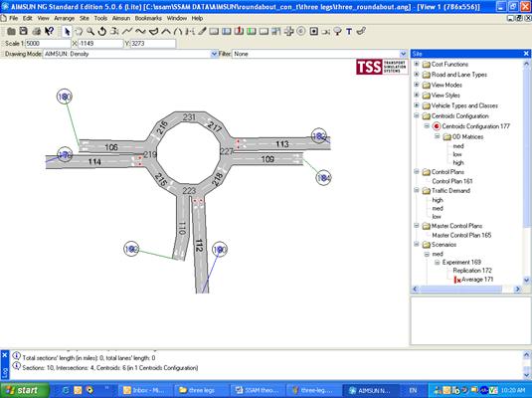Click the Scale input field
This screenshot has height=398, width=532.
click(48, 44)
